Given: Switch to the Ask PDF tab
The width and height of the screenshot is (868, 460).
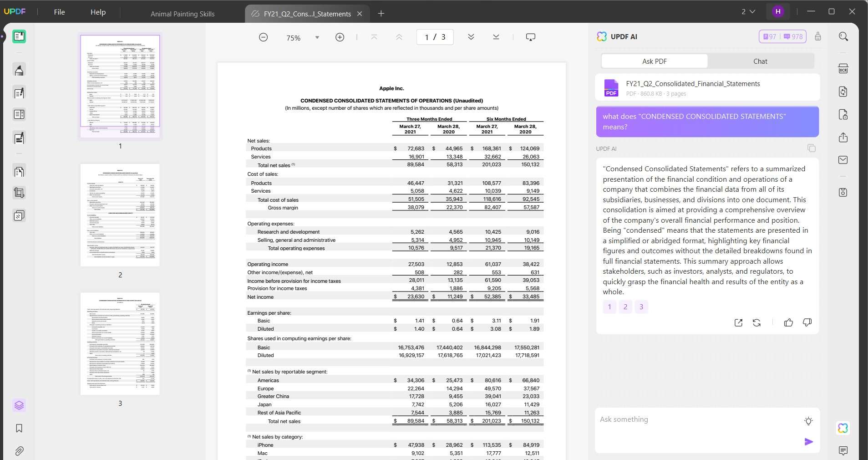Looking at the screenshot, I should 654,61.
